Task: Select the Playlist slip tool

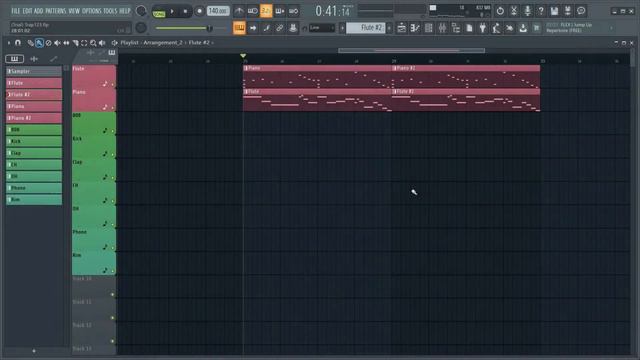Action: [66, 42]
